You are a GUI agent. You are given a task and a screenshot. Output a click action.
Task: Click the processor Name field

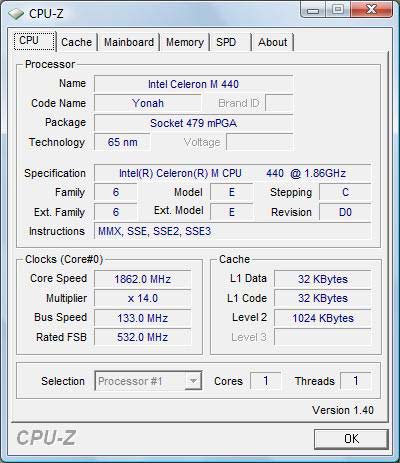click(193, 84)
